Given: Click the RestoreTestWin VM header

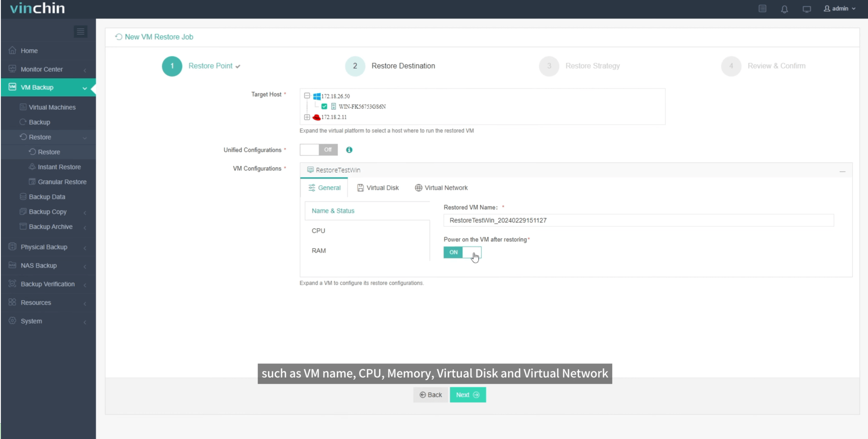Looking at the screenshot, I should (x=338, y=170).
